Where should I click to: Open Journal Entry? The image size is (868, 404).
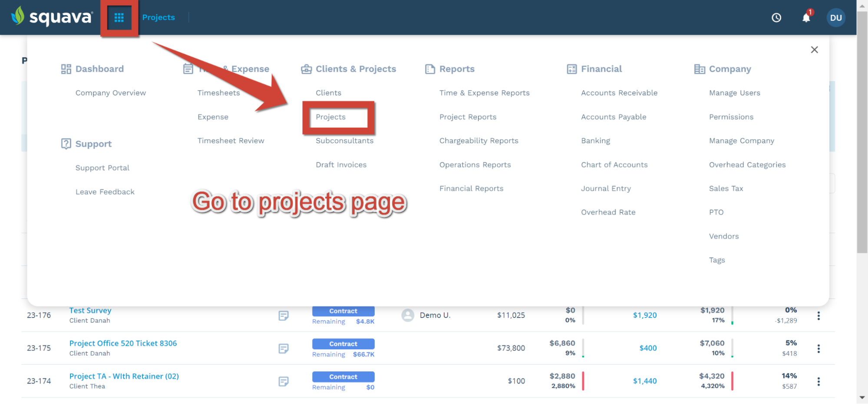pos(606,189)
